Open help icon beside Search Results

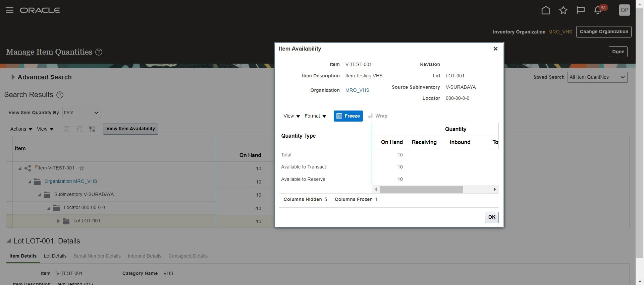[60, 95]
